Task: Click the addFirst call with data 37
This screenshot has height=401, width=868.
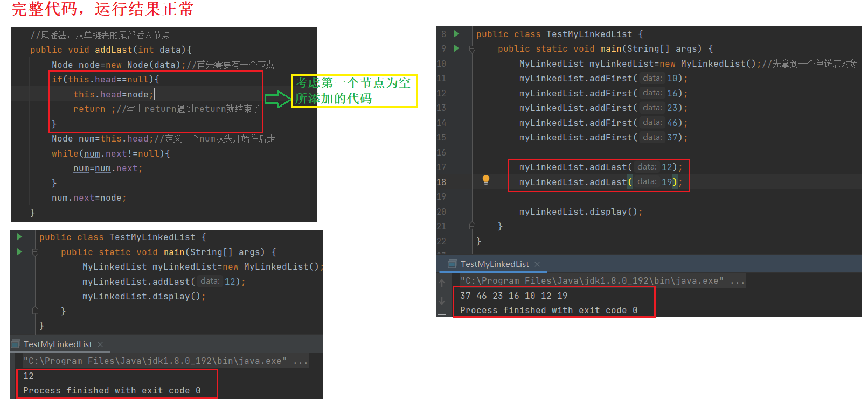Action: [603, 137]
